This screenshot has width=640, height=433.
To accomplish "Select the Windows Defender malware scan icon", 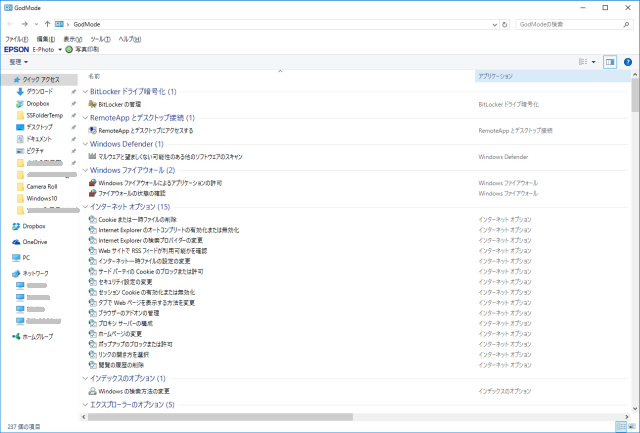I will click(x=92, y=157).
